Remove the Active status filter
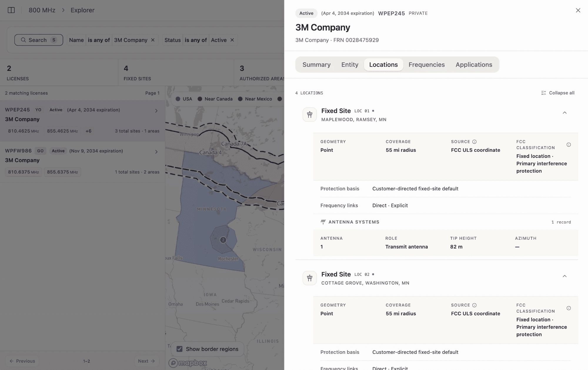Image resolution: width=588 pixels, height=370 pixels. point(232,40)
